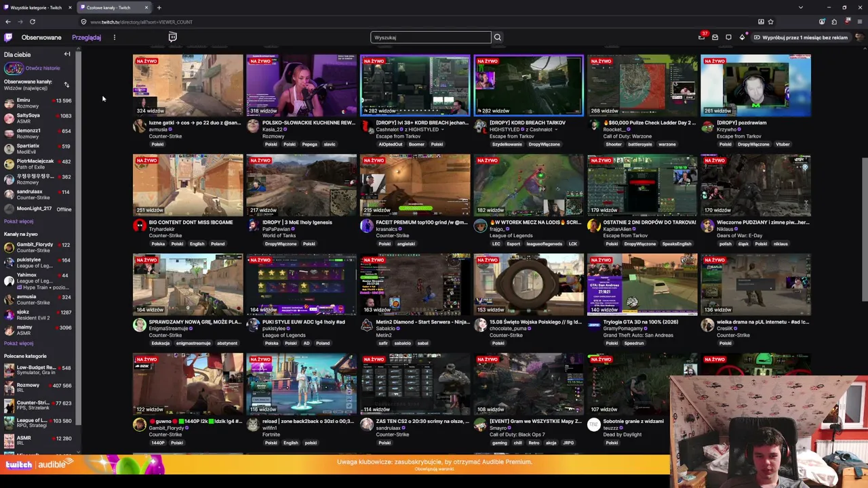The height and width of the screenshot is (488, 868).
Task: Open the three-dot more menu in Twitch navigation
Action: pos(115,37)
